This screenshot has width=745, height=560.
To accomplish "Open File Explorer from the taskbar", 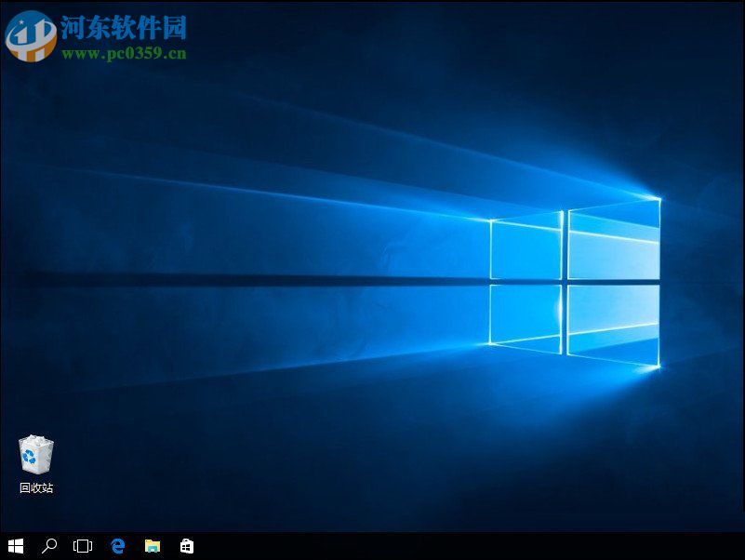I will click(x=153, y=546).
